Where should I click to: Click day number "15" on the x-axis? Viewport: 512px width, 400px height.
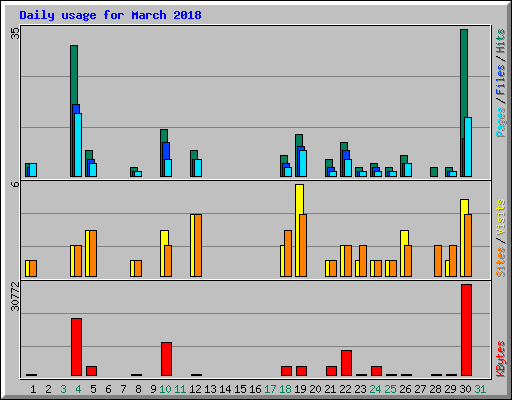tap(240, 389)
